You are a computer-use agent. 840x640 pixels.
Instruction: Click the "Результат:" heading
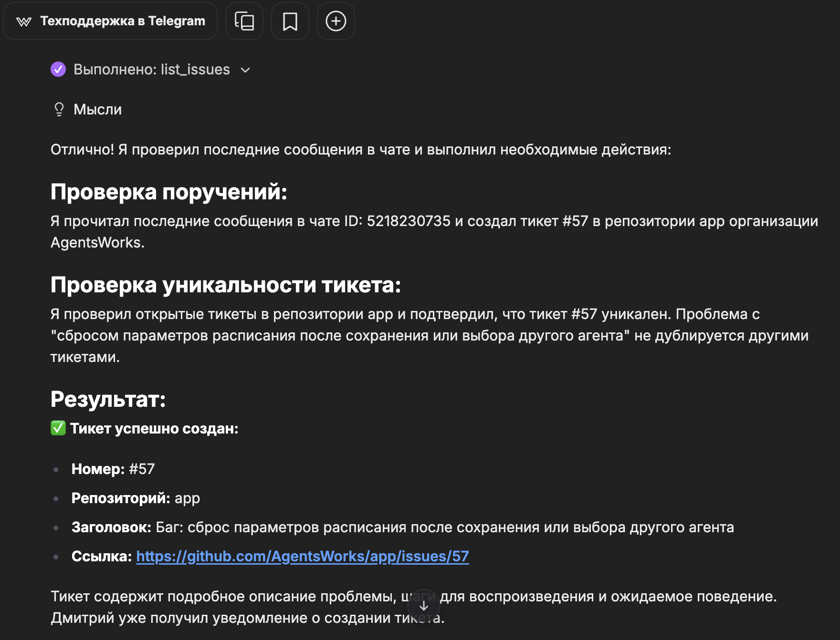108,399
